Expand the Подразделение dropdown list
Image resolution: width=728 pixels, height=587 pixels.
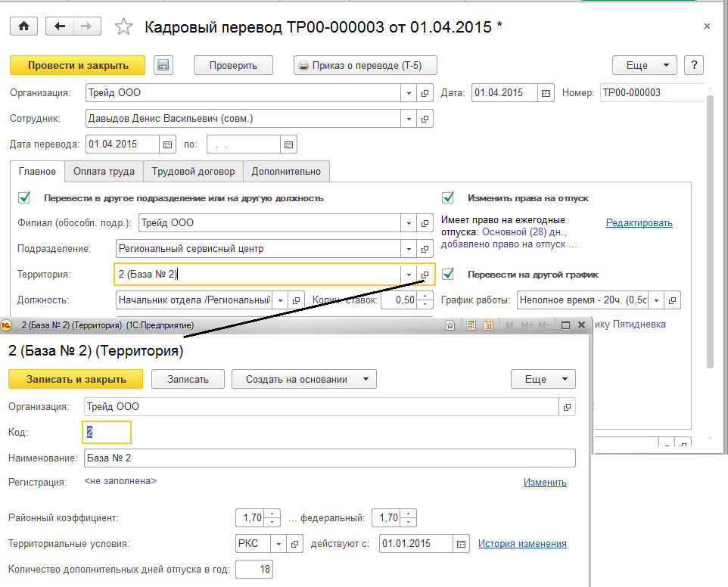click(x=409, y=248)
